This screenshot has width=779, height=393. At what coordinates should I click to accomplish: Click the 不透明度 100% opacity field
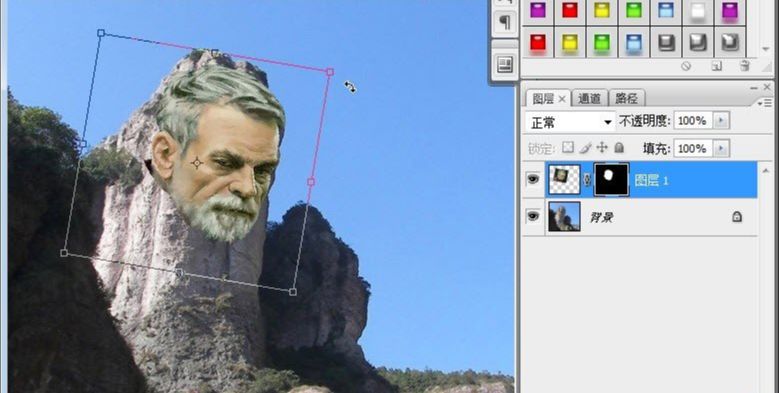[693, 121]
